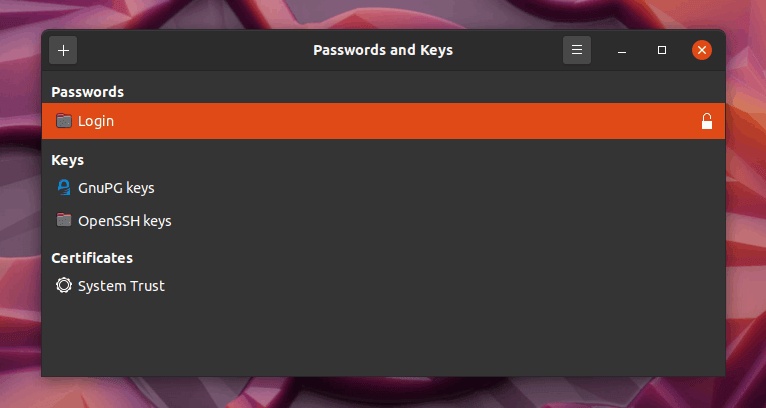The height and width of the screenshot is (408, 766).
Task: Open the hamburger main menu
Action: [x=577, y=50]
